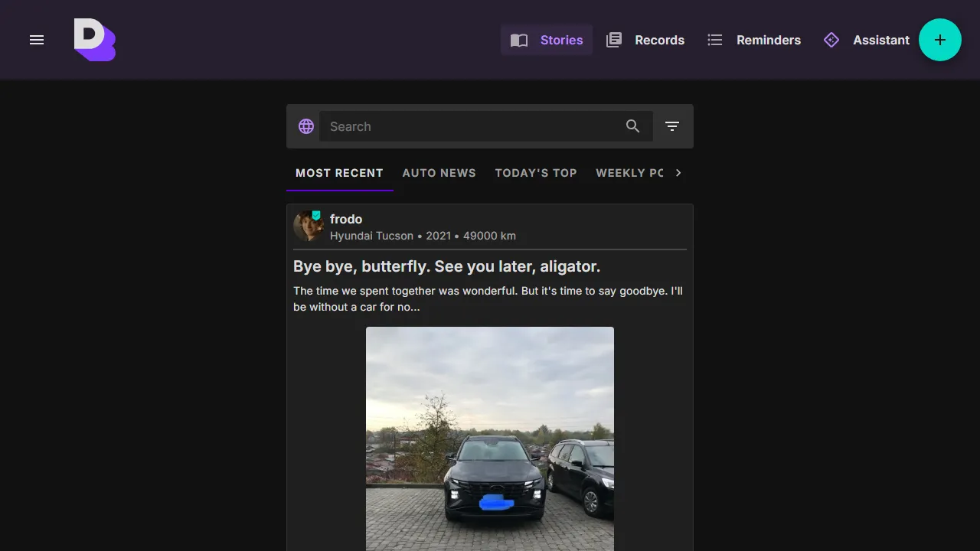This screenshot has height=551, width=980.
Task: Click the magnifier icon to search
Action: click(633, 126)
